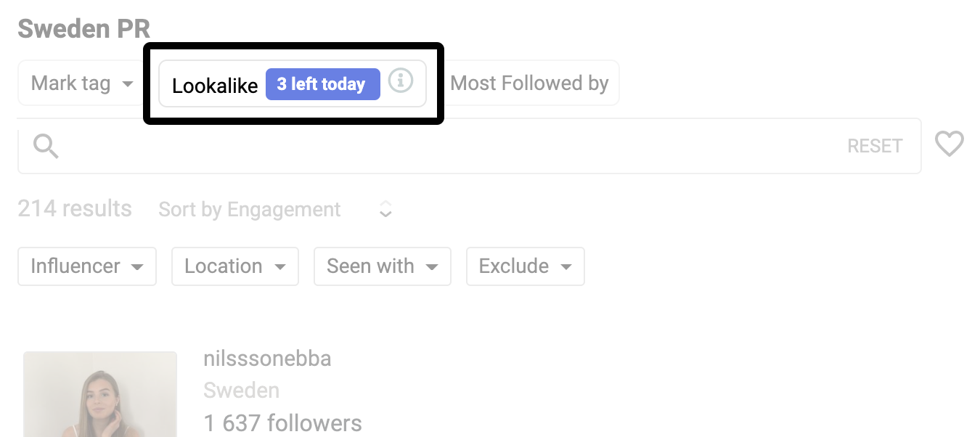Click the 214 results count label
This screenshot has width=980, height=437.
point(75,209)
